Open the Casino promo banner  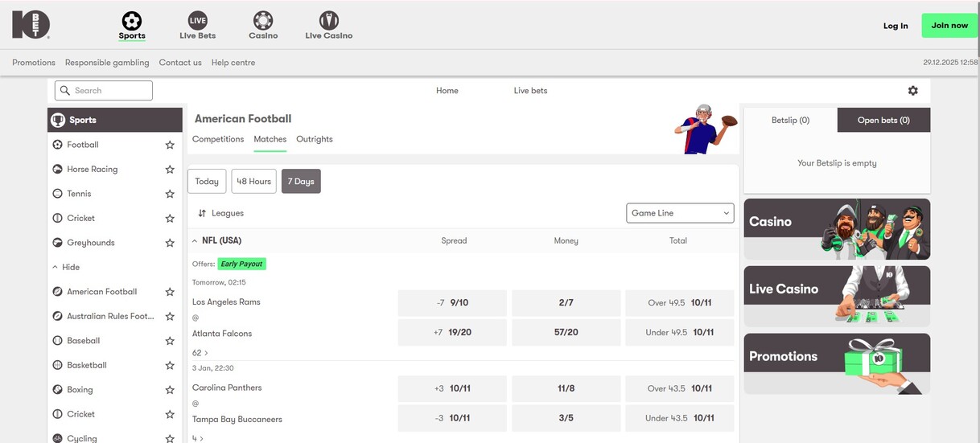(x=837, y=229)
